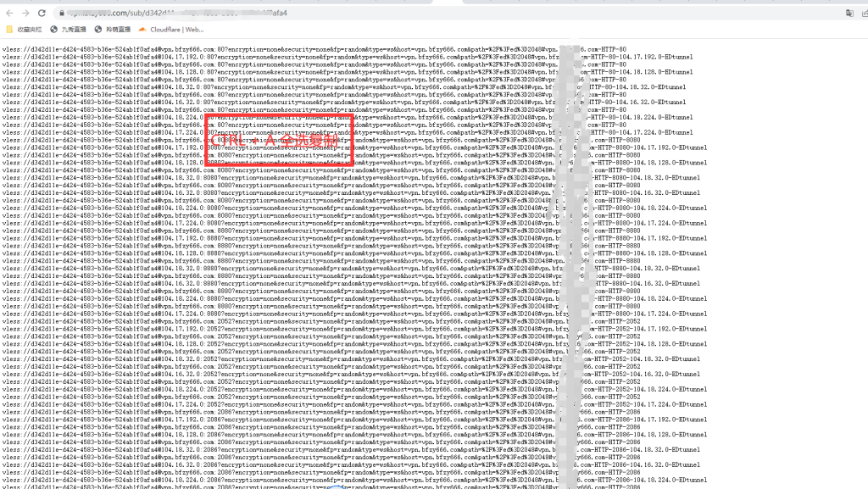Click the first vless line ending HTTP-80

pyautogui.click(x=254, y=50)
